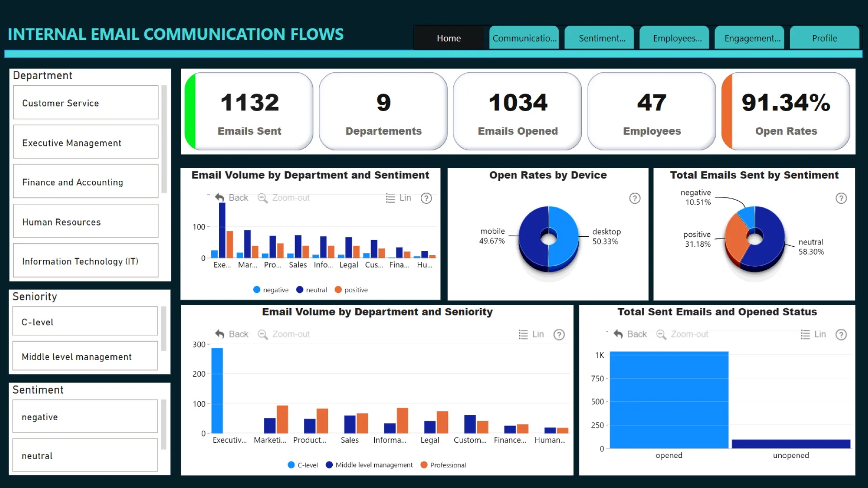This screenshot has width=868, height=488.
Task: Select C-level seniority filter
Action: pyautogui.click(x=85, y=322)
